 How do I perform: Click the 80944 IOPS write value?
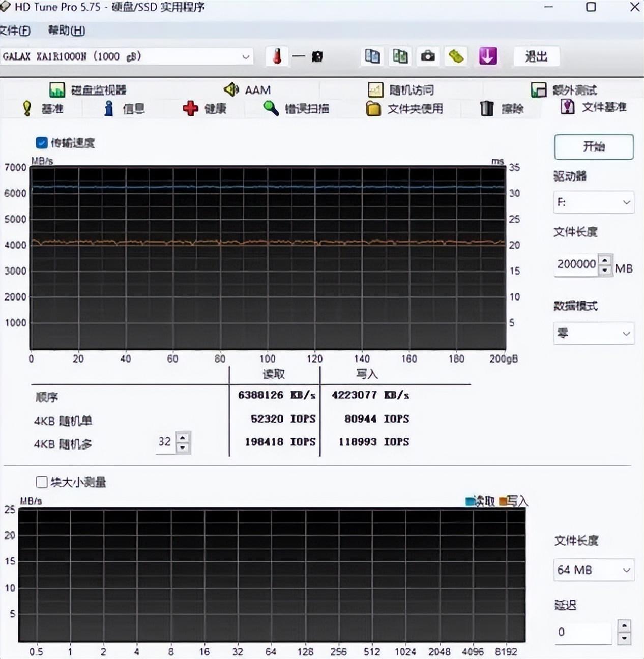point(376,419)
